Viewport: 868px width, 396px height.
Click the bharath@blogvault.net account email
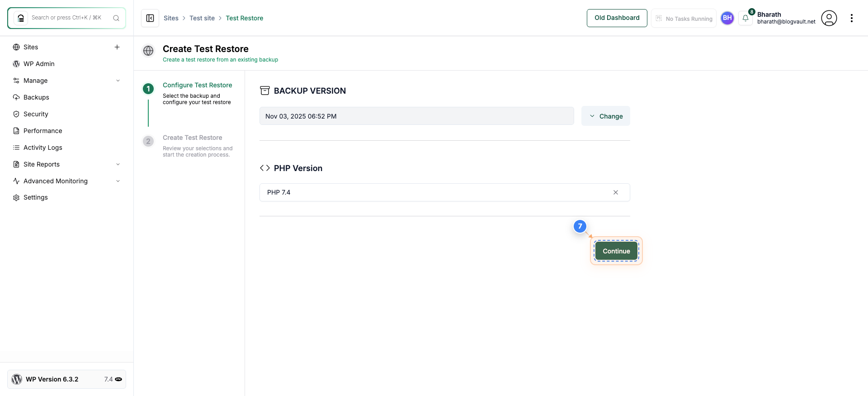786,22
